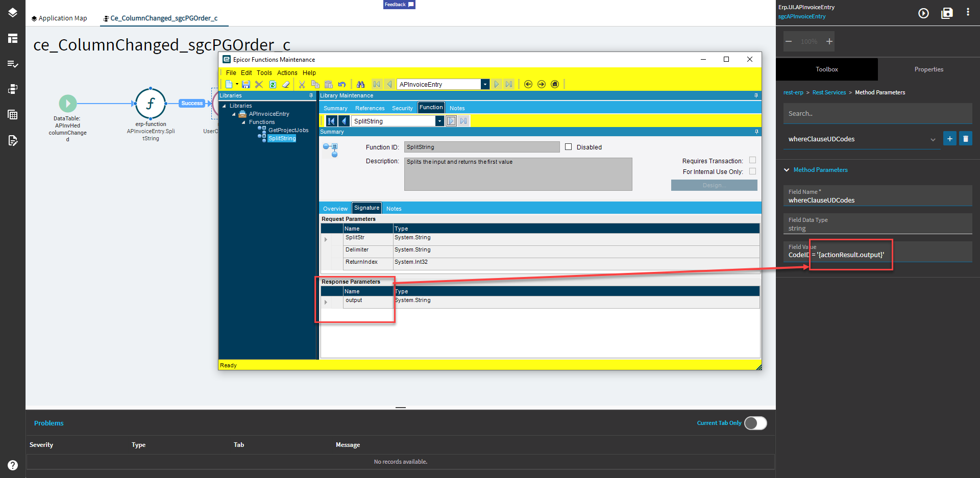Toggle Requires Transaction checkbox
980x478 pixels.
[x=752, y=160]
